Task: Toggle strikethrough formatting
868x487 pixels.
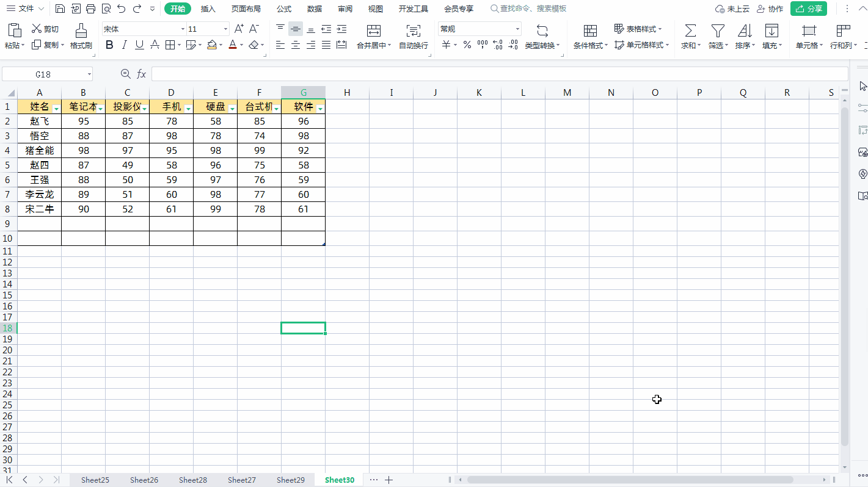Action: coord(155,45)
